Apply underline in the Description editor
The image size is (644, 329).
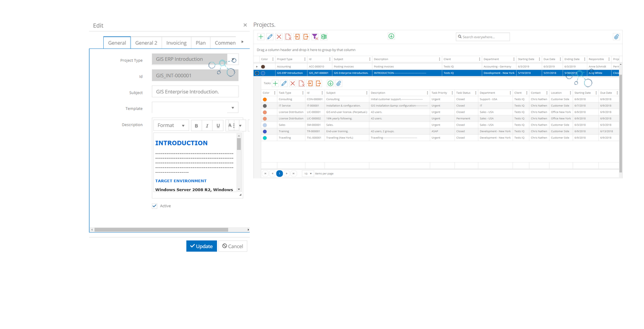218,126
